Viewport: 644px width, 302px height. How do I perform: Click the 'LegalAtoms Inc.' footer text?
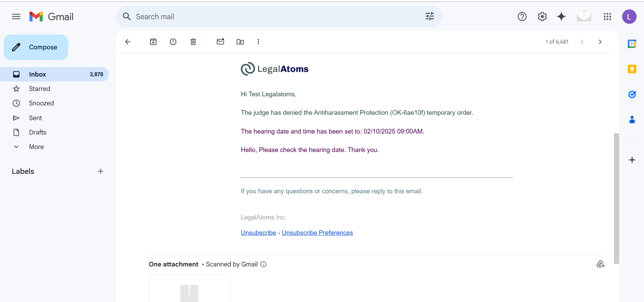pos(263,217)
